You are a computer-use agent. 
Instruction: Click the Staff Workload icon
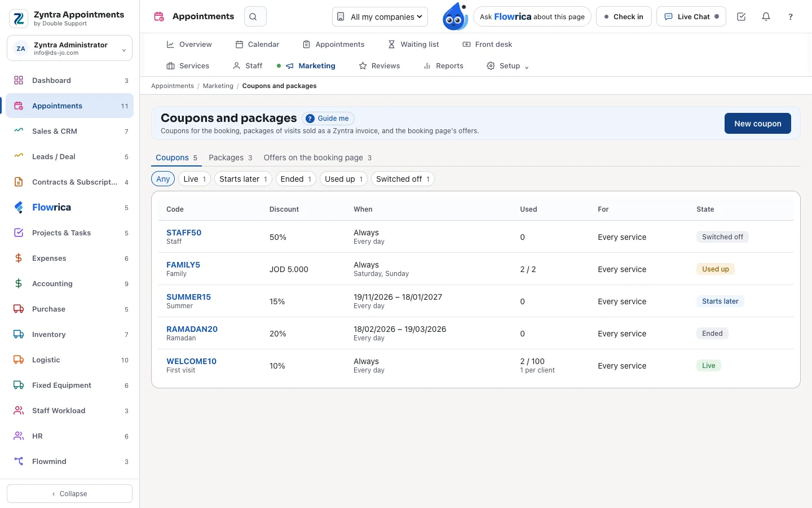click(19, 410)
